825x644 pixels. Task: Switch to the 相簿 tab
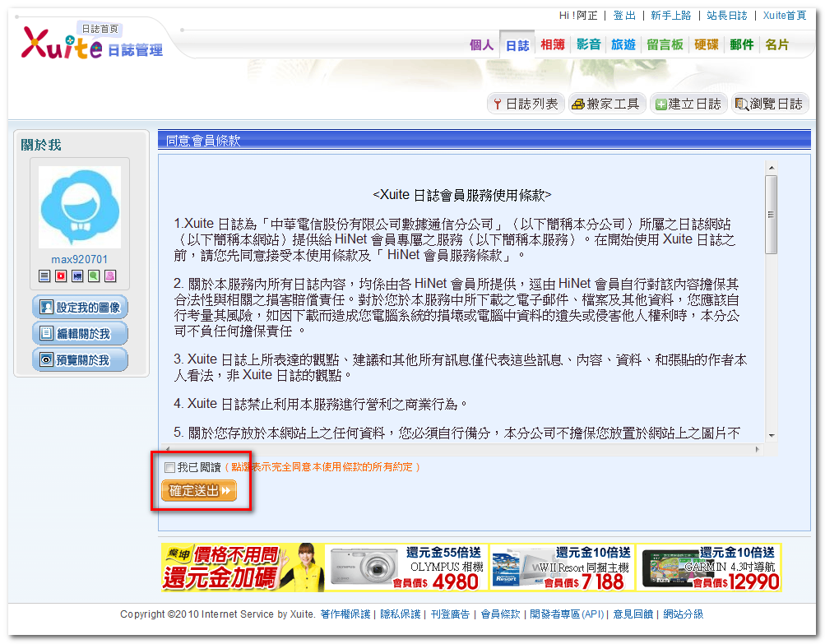[553, 45]
